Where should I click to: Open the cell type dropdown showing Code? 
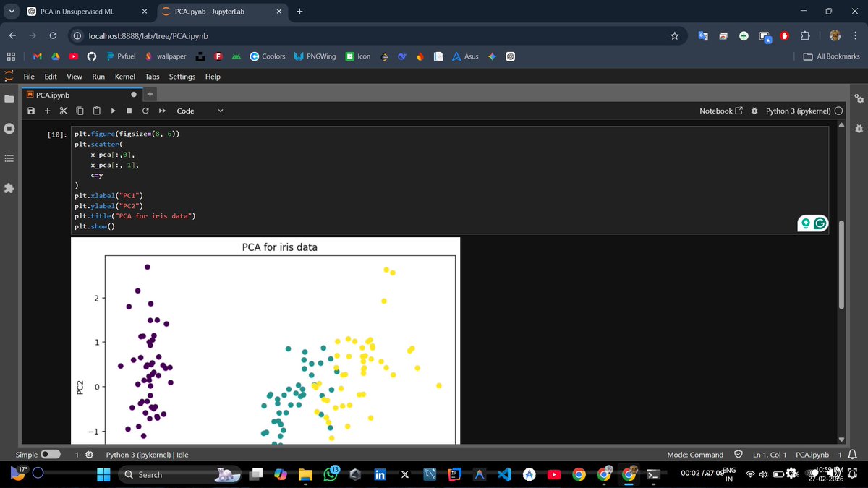pyautogui.click(x=200, y=111)
